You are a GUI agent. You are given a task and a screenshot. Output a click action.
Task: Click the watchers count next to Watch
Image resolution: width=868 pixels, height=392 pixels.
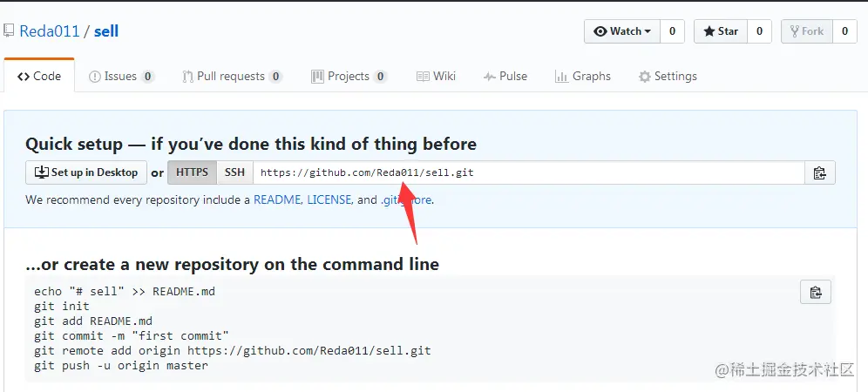(672, 31)
